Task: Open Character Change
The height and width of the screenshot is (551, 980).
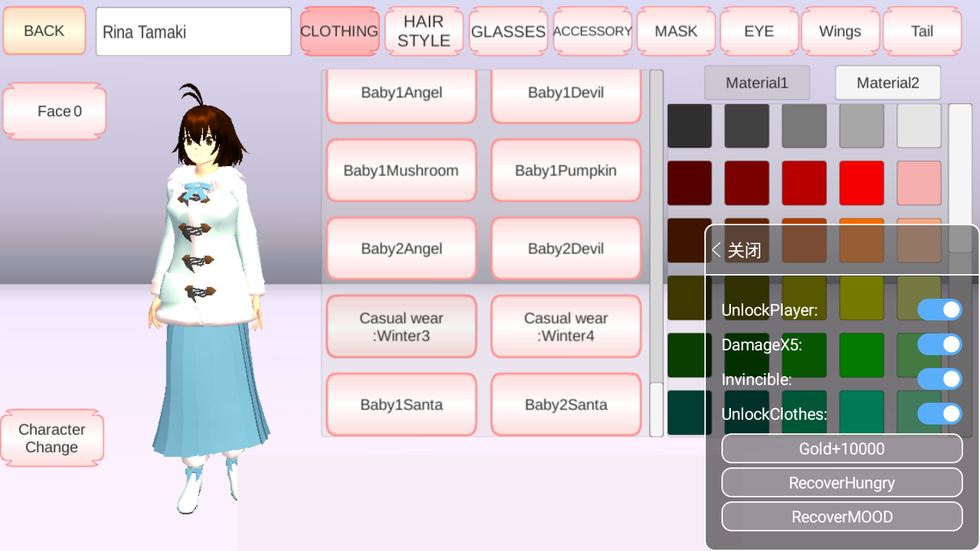Action: point(52,438)
